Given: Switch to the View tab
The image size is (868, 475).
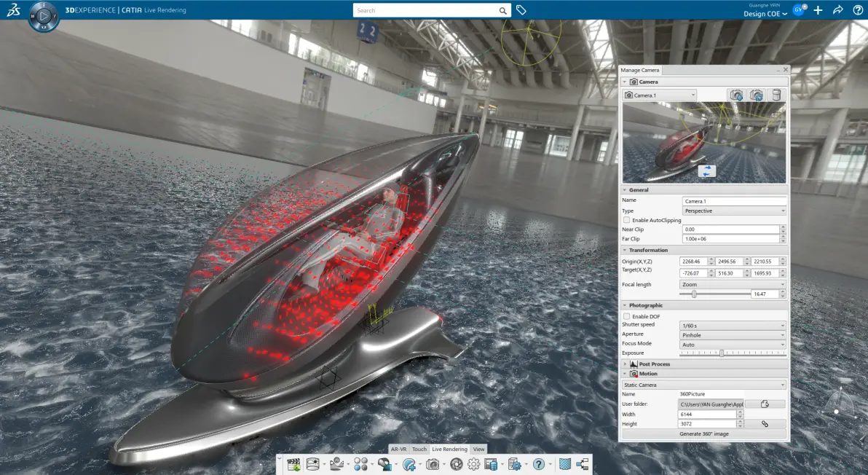Looking at the screenshot, I should 479,450.
